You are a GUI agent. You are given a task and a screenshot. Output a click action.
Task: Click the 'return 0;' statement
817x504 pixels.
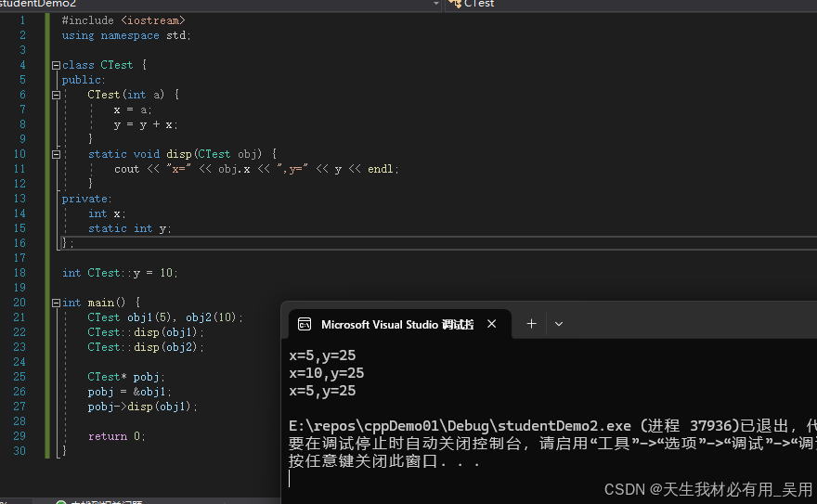(x=116, y=436)
